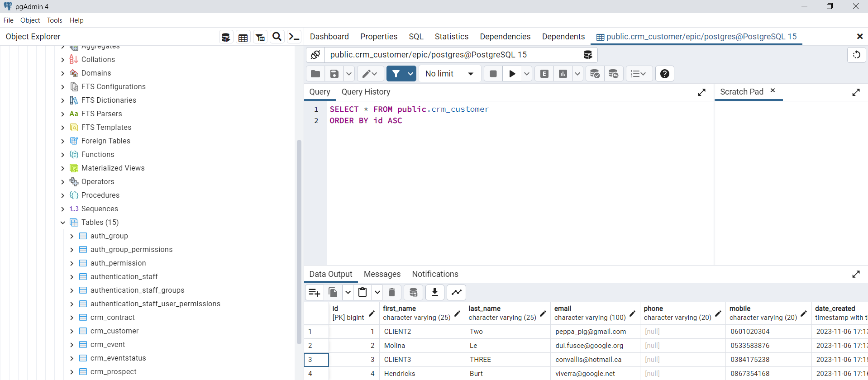Open the Explain Analyze options dropdown arrow
This screenshot has width=868, height=380.
577,74
